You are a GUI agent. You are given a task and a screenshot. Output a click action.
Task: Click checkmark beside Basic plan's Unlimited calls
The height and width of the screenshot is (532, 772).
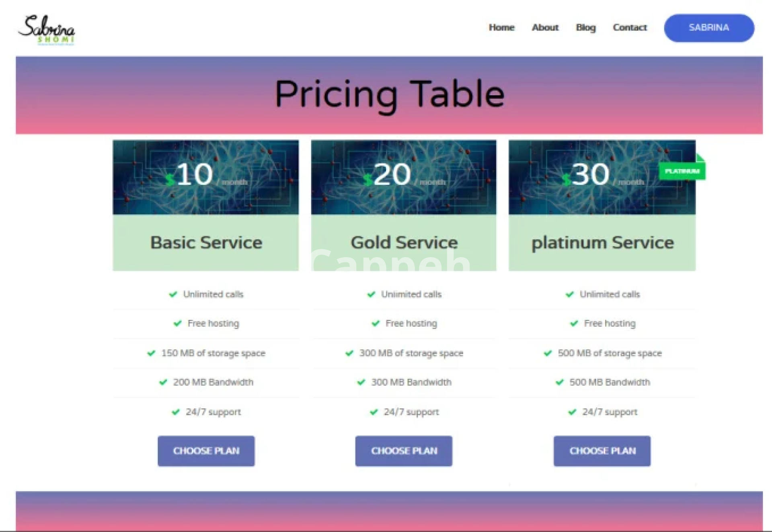click(x=173, y=295)
